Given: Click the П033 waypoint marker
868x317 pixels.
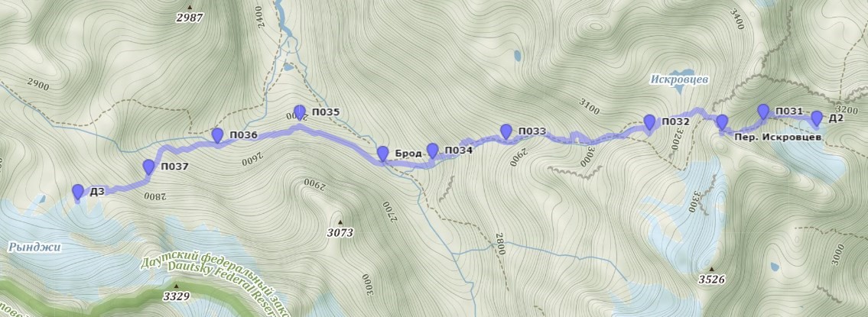Looking at the screenshot, I should click(506, 131).
